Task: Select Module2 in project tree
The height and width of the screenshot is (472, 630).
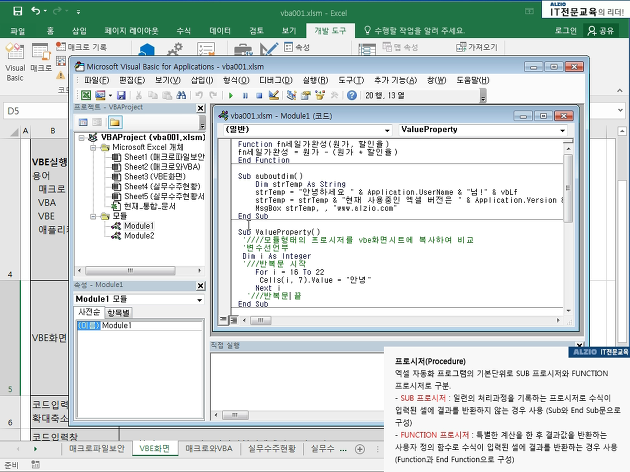Action: (x=139, y=236)
